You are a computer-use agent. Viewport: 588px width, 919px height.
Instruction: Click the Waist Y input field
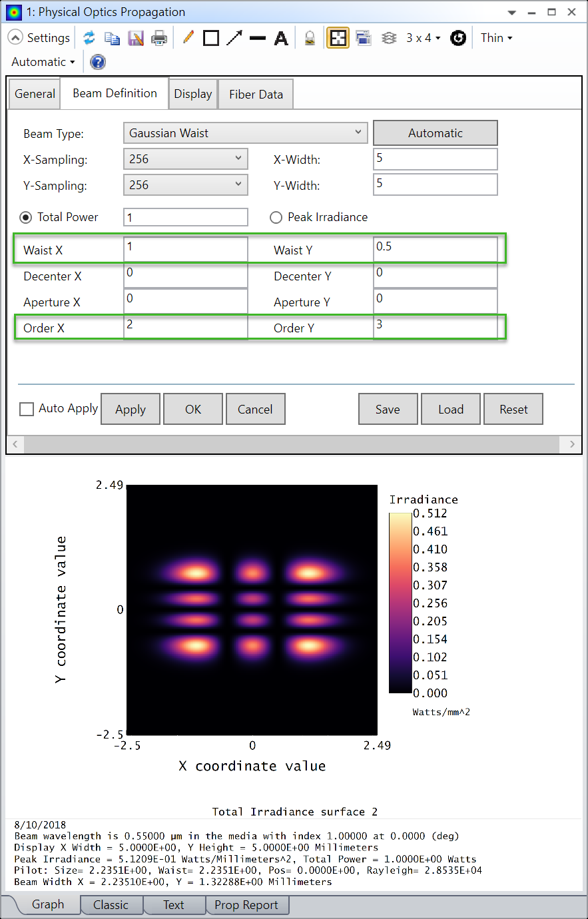pyautogui.click(x=435, y=250)
